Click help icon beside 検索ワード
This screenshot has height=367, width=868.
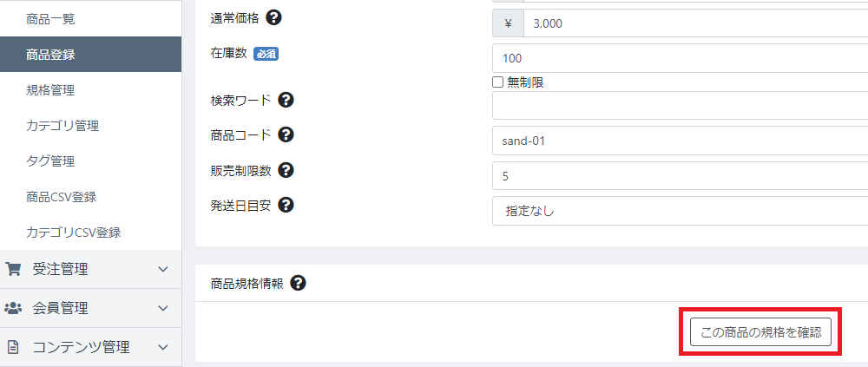[x=285, y=100]
